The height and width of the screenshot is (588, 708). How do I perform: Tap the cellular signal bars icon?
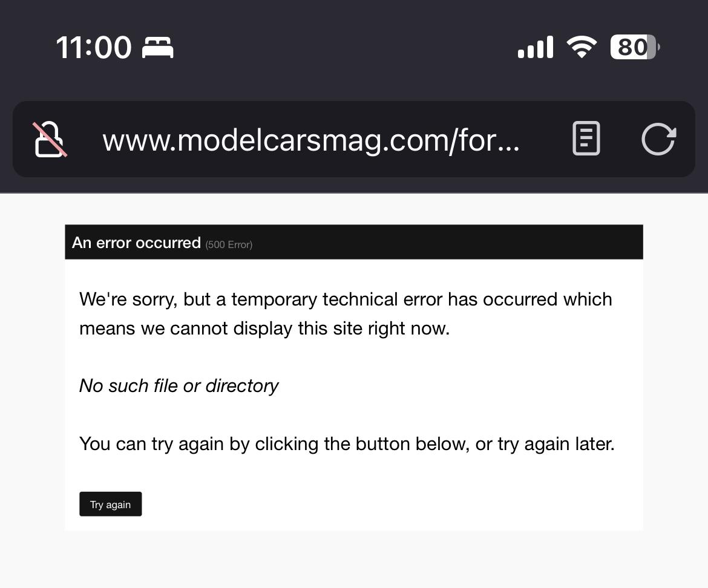pos(535,47)
